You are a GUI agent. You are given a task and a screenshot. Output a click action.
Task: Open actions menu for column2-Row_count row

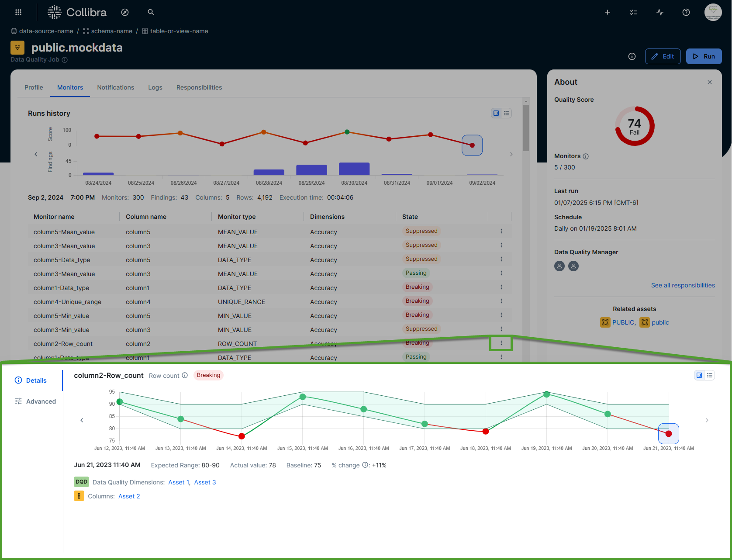click(501, 343)
